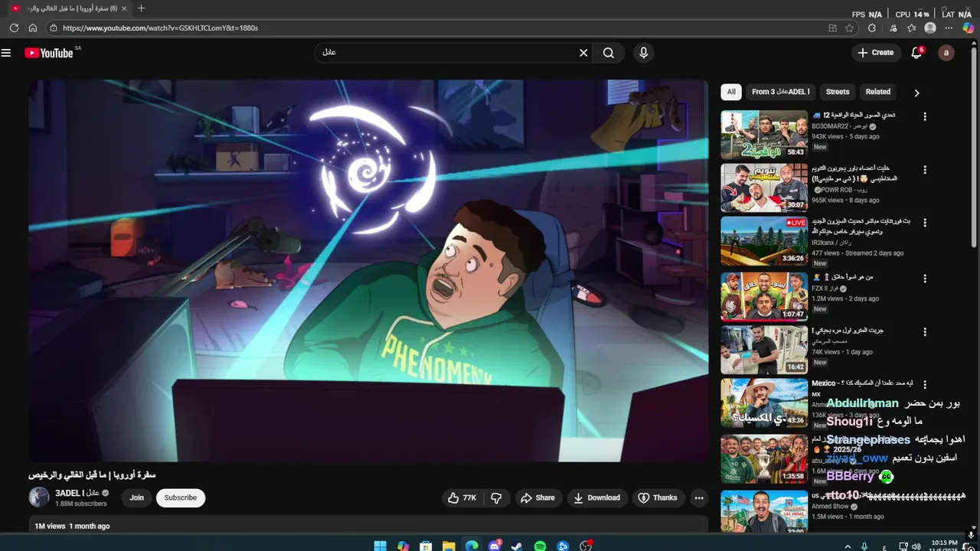Click the video title text
This screenshot has width=980, height=551.
point(92,474)
